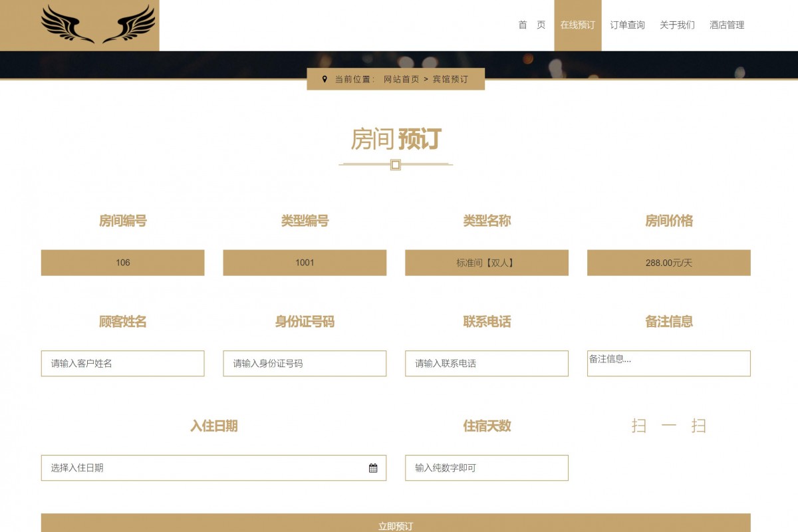Image resolution: width=798 pixels, height=532 pixels.
Task: Open the calendar icon for check-in date
Action: click(x=374, y=467)
